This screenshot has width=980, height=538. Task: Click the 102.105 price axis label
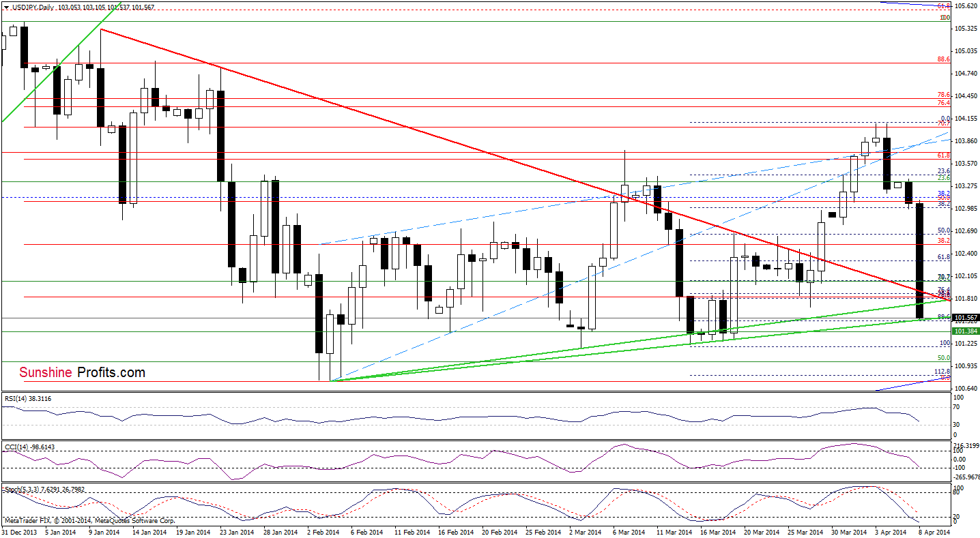click(966, 276)
